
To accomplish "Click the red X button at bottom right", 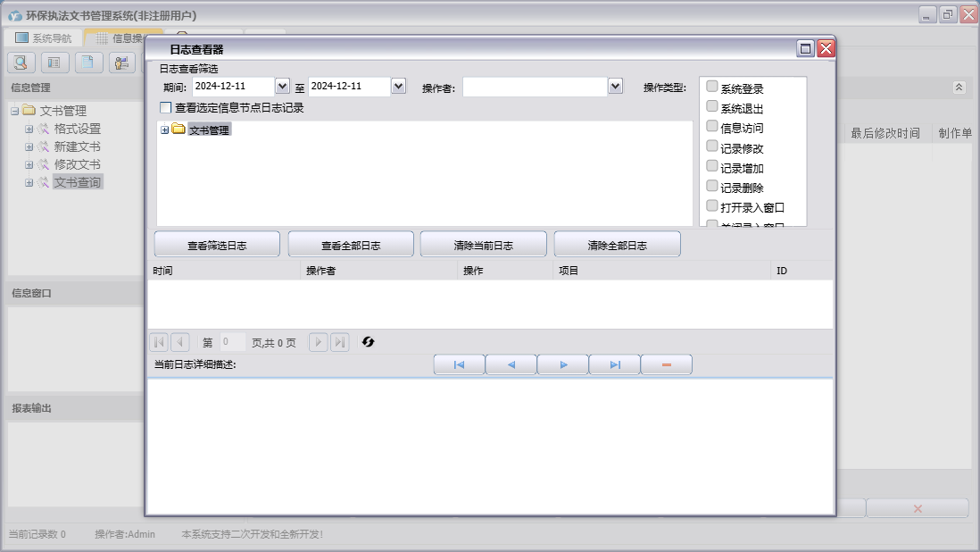I will 918,509.
